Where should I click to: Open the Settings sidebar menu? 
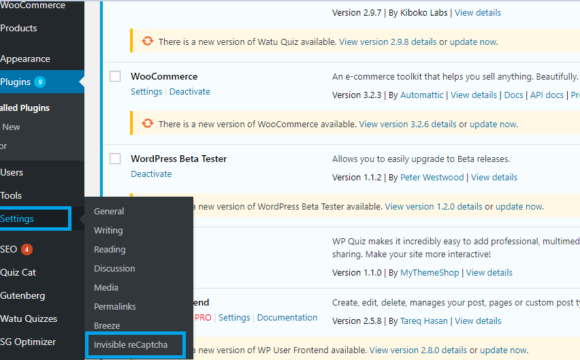[17, 219]
